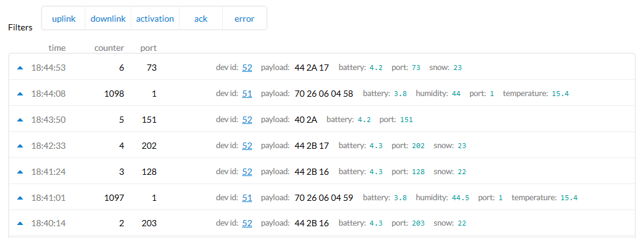
Task: Open dev id 51 link in counter 1098 row
Action: click(x=247, y=94)
